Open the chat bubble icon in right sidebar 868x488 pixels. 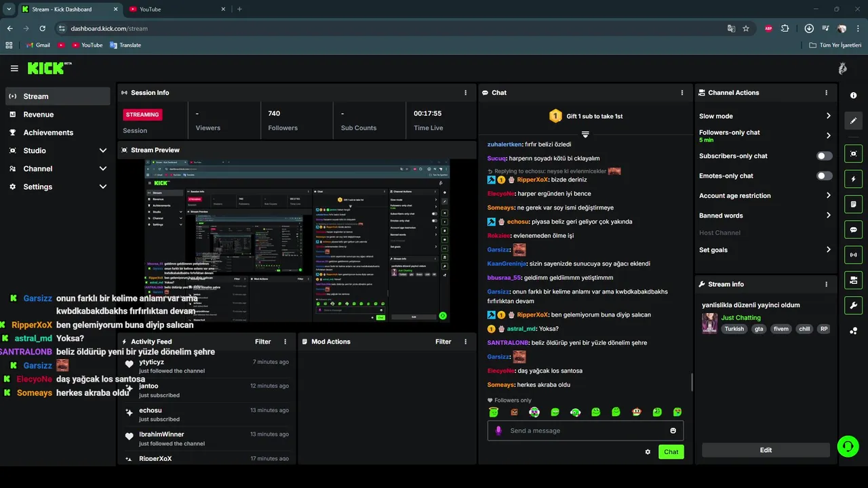point(853,230)
